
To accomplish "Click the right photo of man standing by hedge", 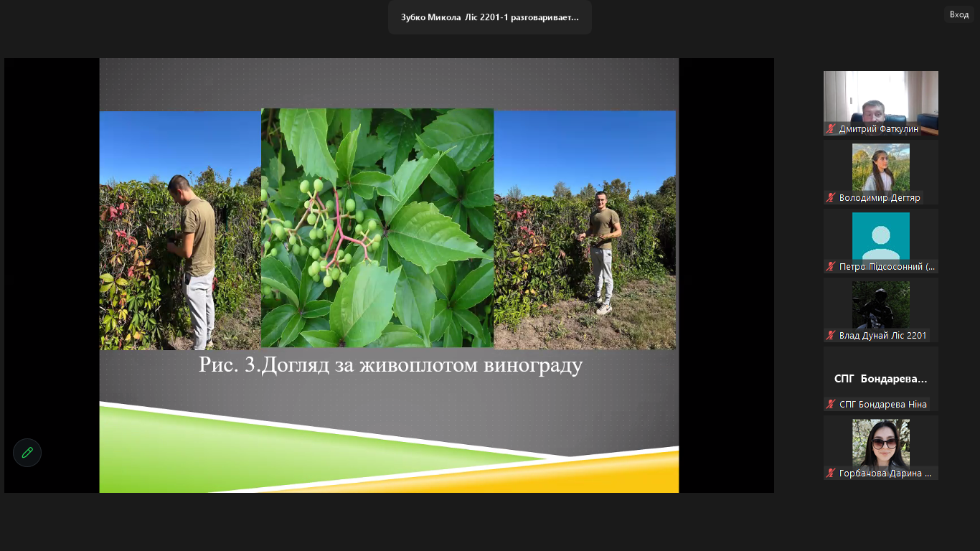I will pyautogui.click(x=585, y=230).
